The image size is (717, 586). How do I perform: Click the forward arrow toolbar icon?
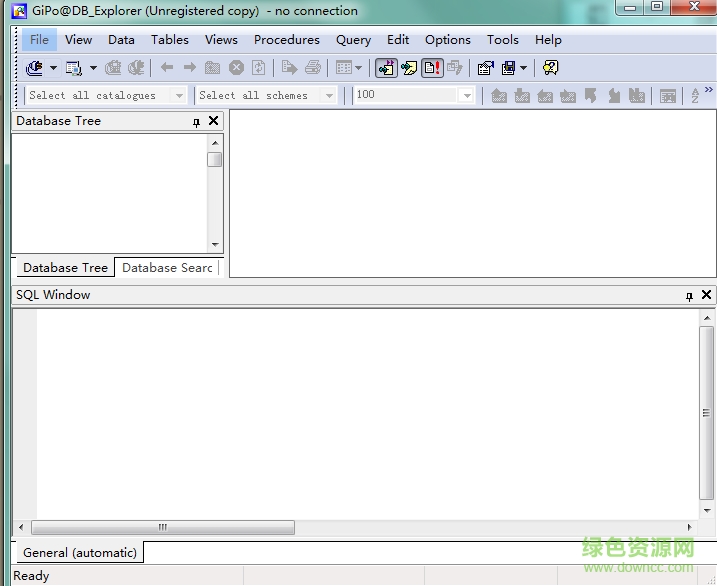pyautogui.click(x=190, y=68)
